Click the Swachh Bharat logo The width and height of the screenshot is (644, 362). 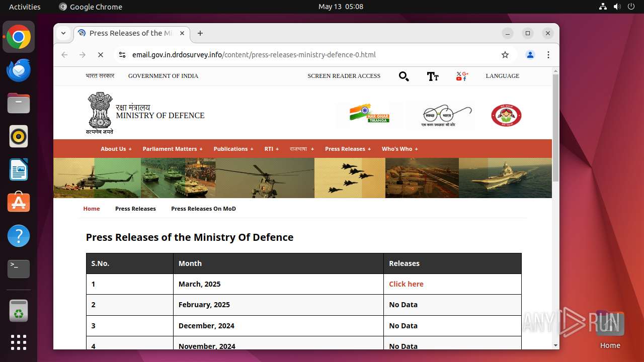click(x=441, y=116)
